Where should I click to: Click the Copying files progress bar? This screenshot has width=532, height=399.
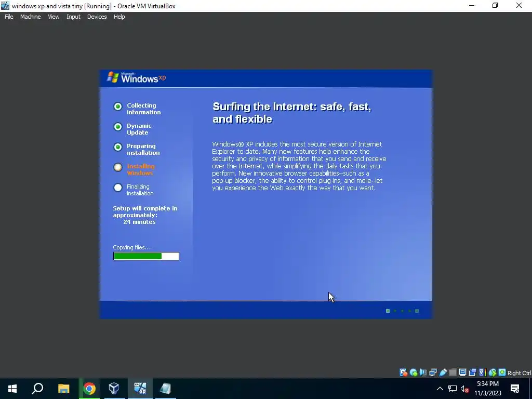[146, 256]
